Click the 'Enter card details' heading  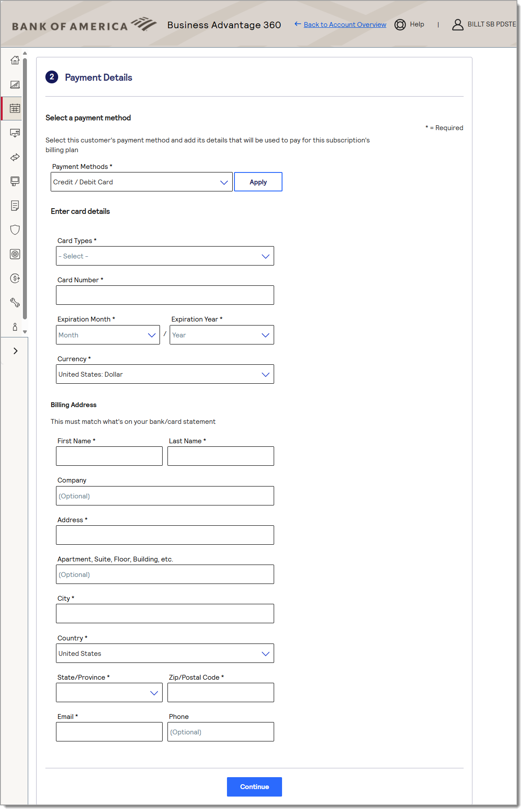[80, 211]
